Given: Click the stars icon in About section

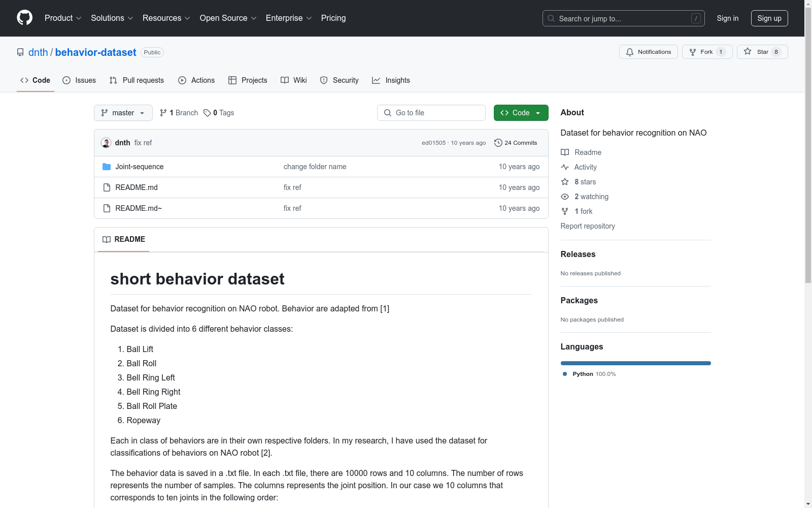Looking at the screenshot, I should 565,182.
